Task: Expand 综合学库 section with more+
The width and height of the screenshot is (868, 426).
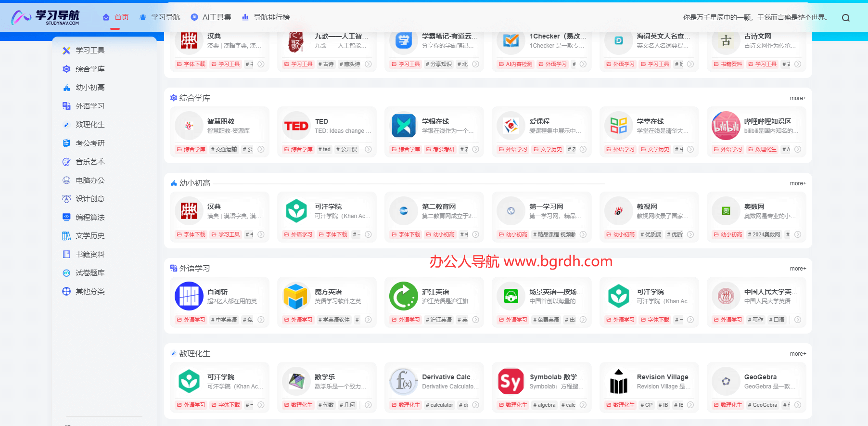Action: [x=797, y=98]
